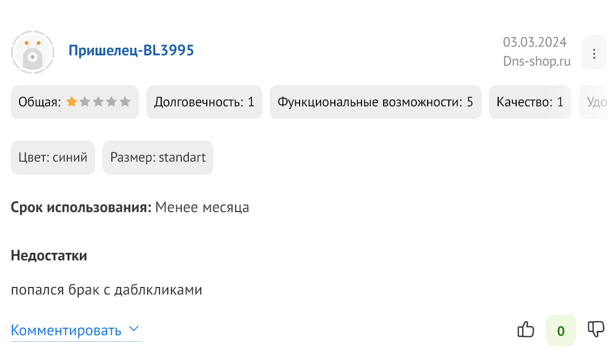This screenshot has height=364, width=616.
Task: Click the green vote count badge
Action: (561, 330)
